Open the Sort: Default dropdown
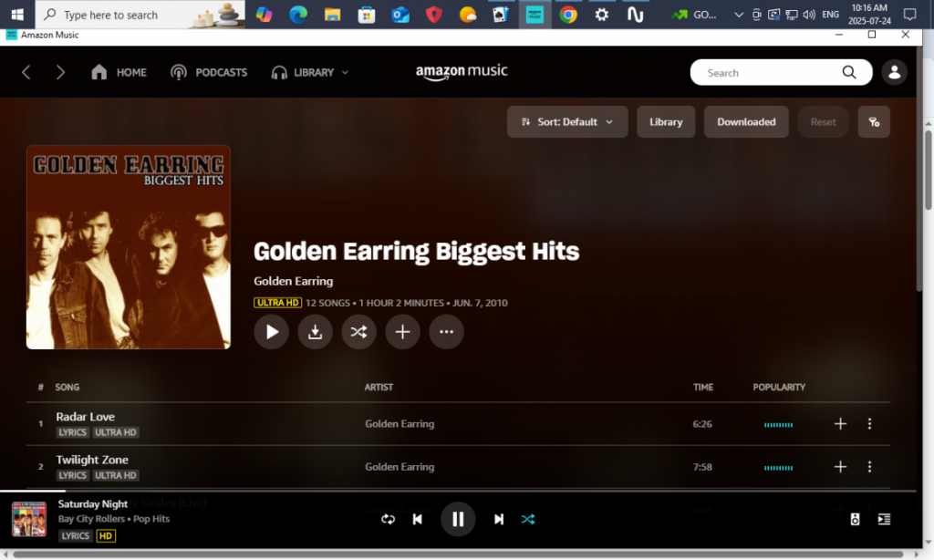This screenshot has width=934, height=560. coord(567,122)
